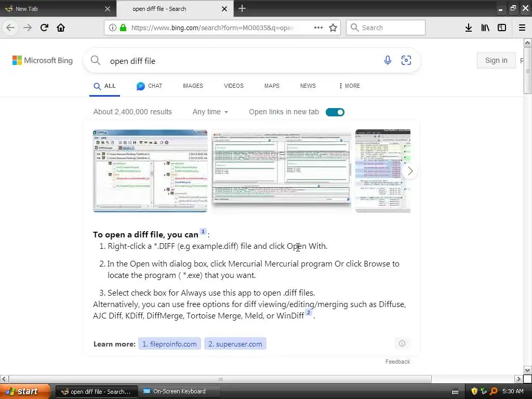Show site information icon in address bar
This screenshot has height=399, width=532.
(113, 28)
